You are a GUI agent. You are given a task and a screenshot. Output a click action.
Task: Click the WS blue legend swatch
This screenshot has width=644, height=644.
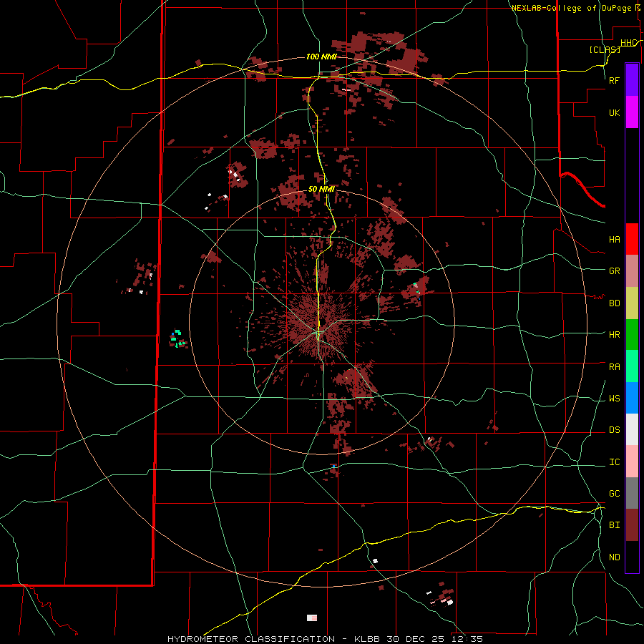pyautogui.click(x=632, y=398)
